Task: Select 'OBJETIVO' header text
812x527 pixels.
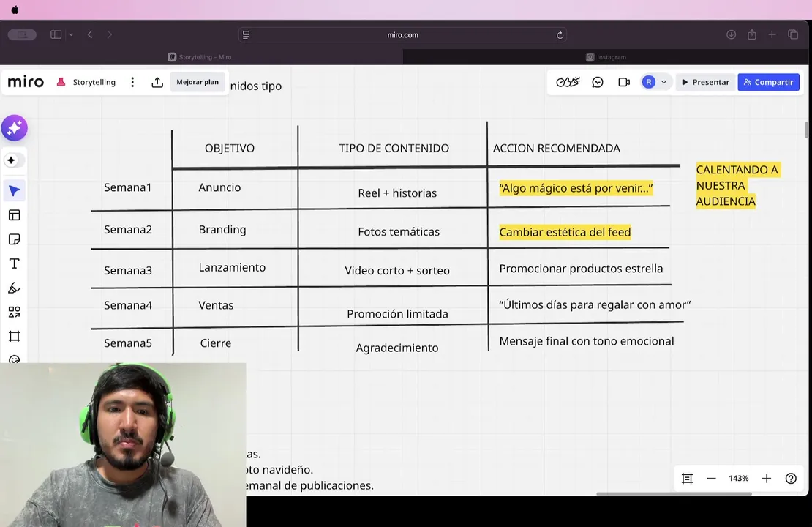Action: coord(230,148)
